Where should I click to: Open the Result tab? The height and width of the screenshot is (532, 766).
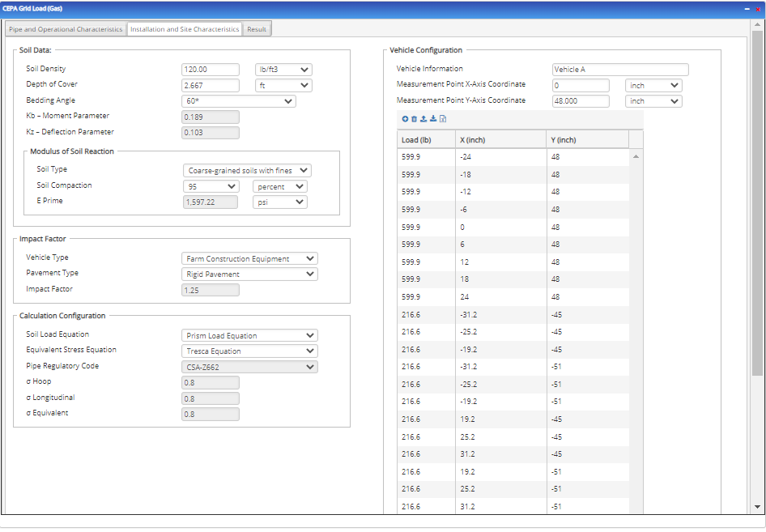(257, 28)
